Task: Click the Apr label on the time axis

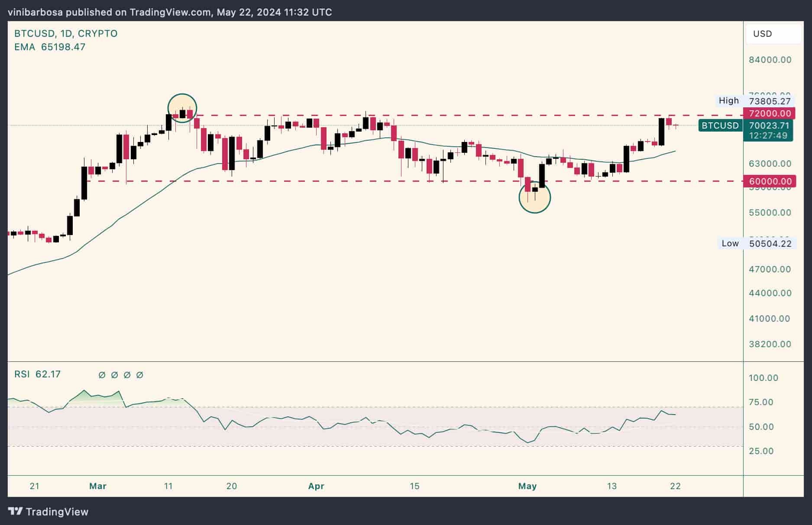Action: (316, 486)
